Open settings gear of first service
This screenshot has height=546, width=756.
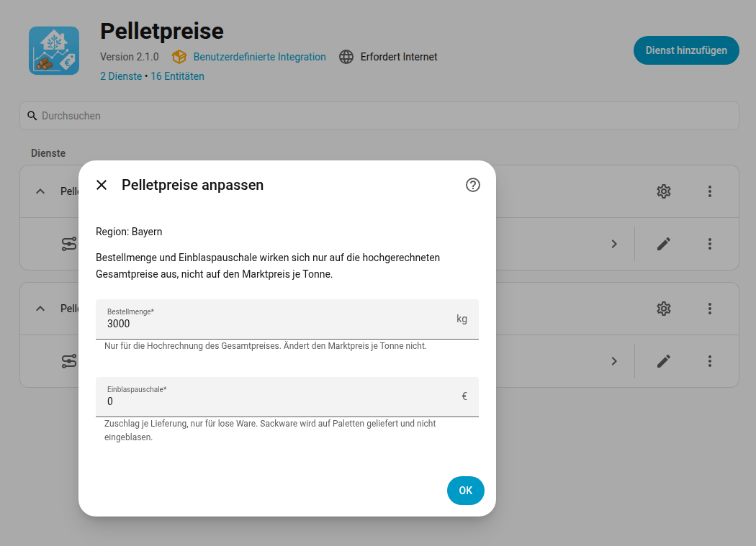(663, 191)
